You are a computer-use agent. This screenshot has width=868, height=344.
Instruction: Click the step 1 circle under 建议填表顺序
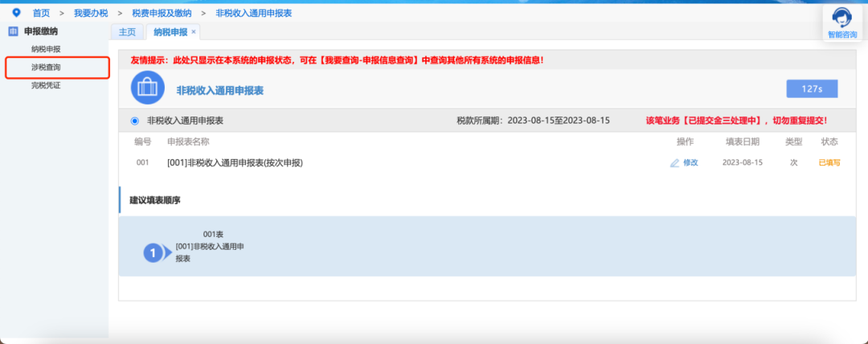pos(154,253)
